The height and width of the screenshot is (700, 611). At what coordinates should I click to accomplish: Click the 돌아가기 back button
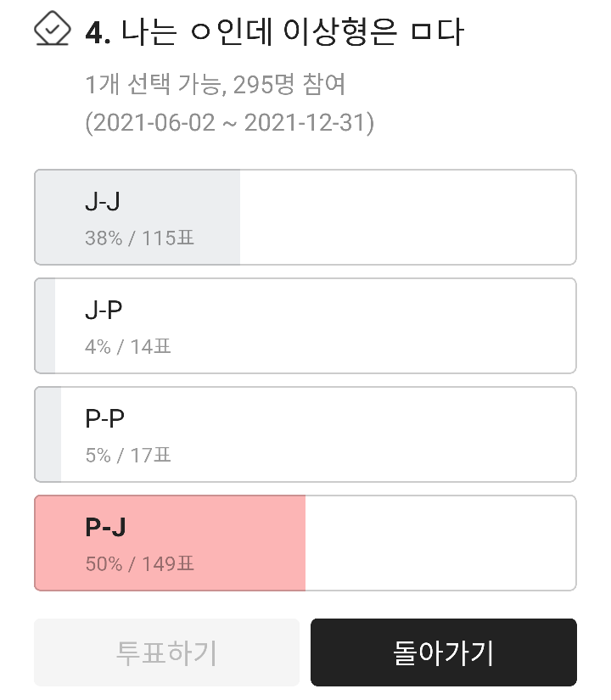click(x=443, y=652)
